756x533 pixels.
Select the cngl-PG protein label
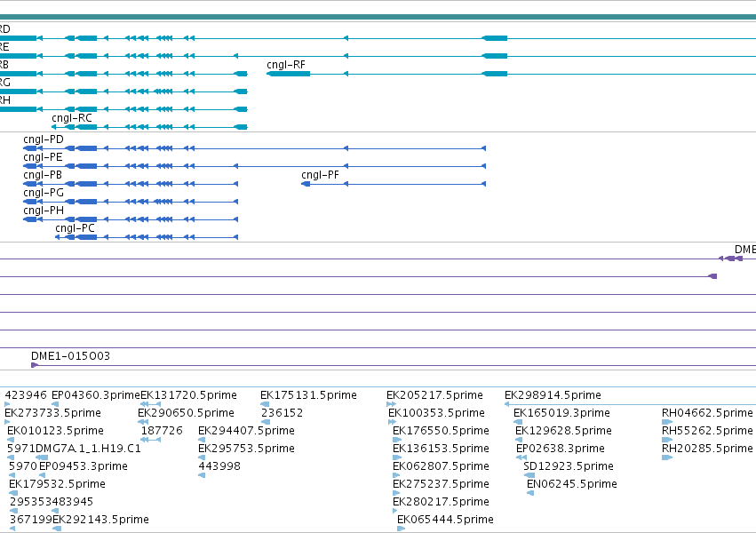(44, 193)
